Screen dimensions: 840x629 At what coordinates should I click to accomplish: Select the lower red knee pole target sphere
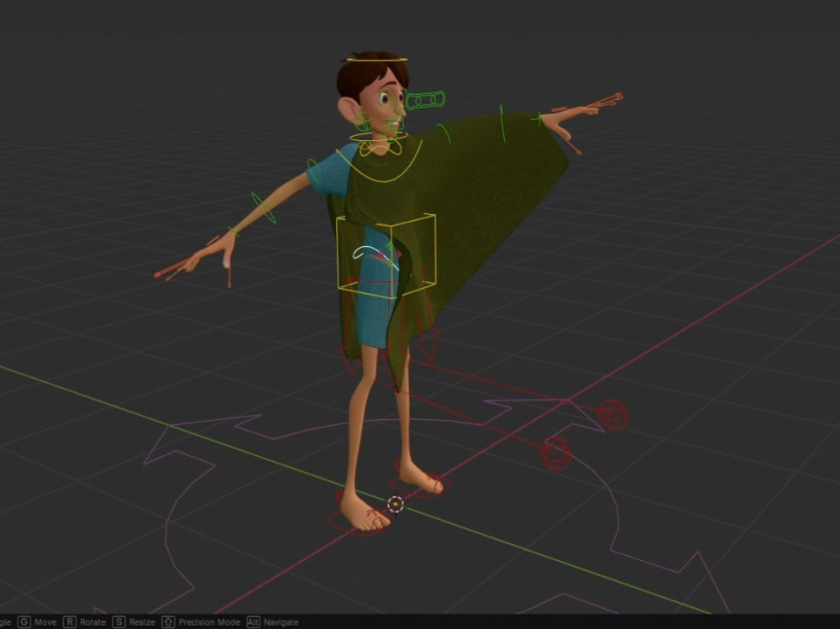555,453
